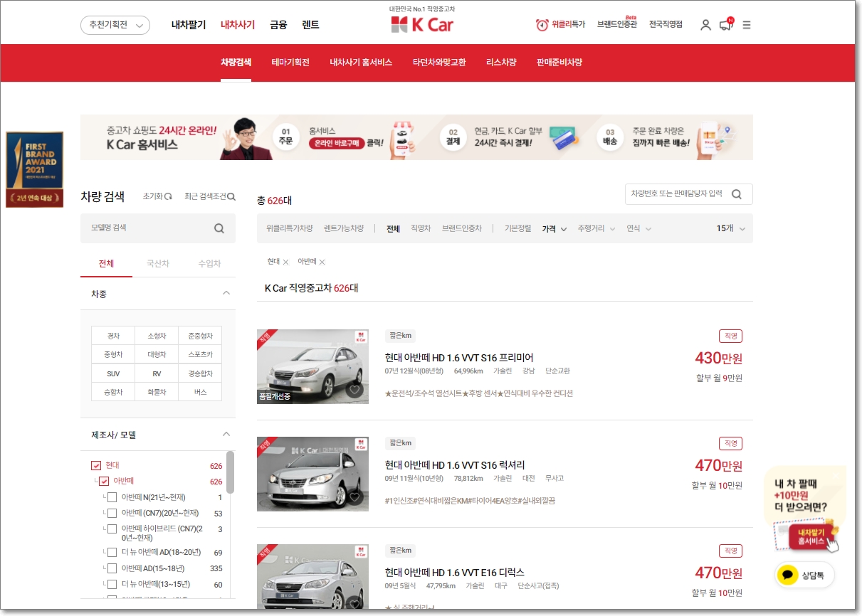Image resolution: width=862 pixels, height=616 pixels.
Task: Check 아반떼 하이브리드 (CN7) checkbox
Action: point(112,529)
